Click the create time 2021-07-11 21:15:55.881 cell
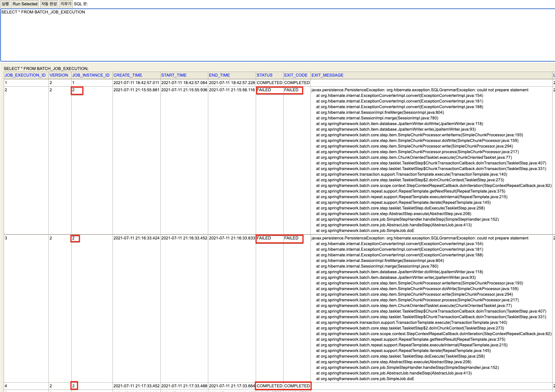Screen dimensions: 555x392 (x=136, y=90)
